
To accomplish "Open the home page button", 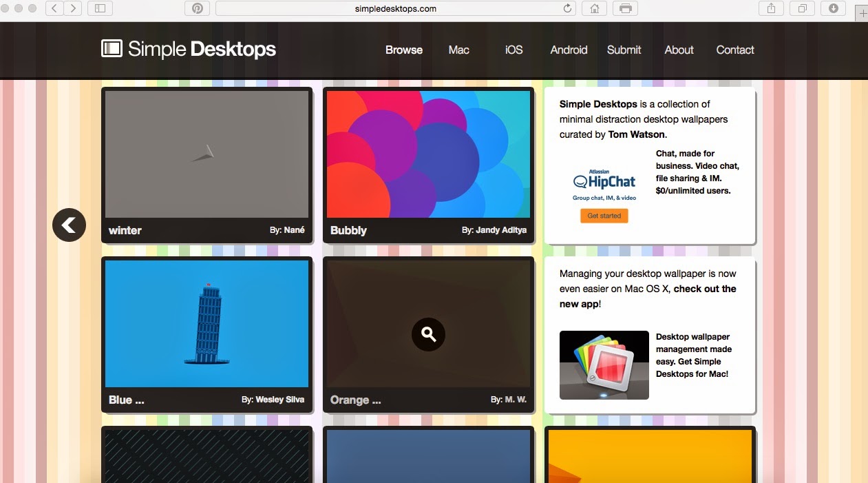I will (x=594, y=8).
